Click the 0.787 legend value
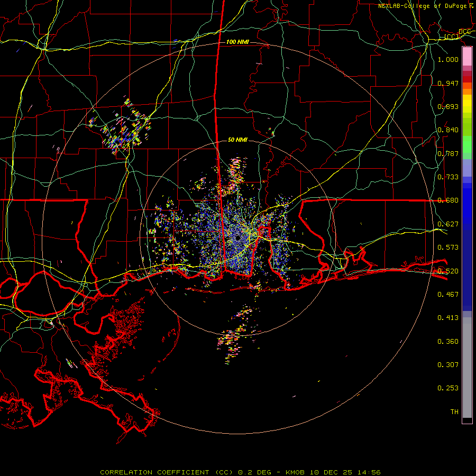The height and width of the screenshot is (476, 476). click(x=448, y=153)
